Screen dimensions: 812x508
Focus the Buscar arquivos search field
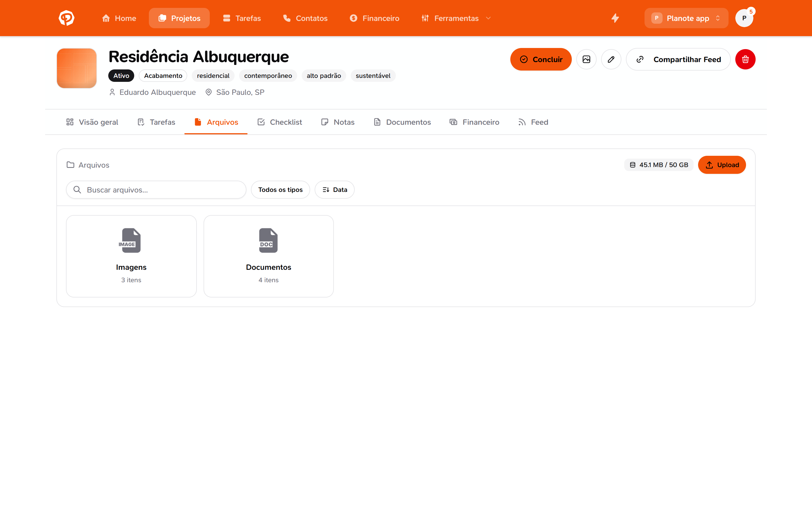pyautogui.click(x=156, y=190)
